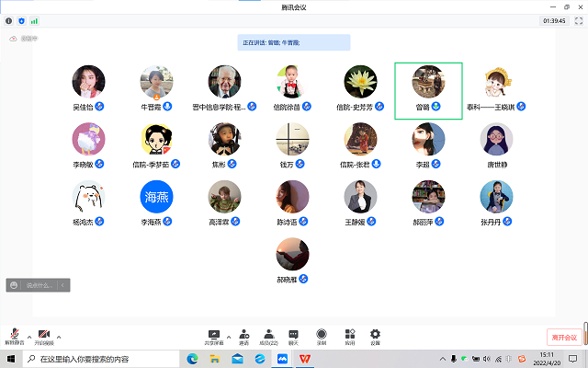Click muted mic icon next to 张丹丹
Viewport: 588px width, 368px height.
click(507, 221)
